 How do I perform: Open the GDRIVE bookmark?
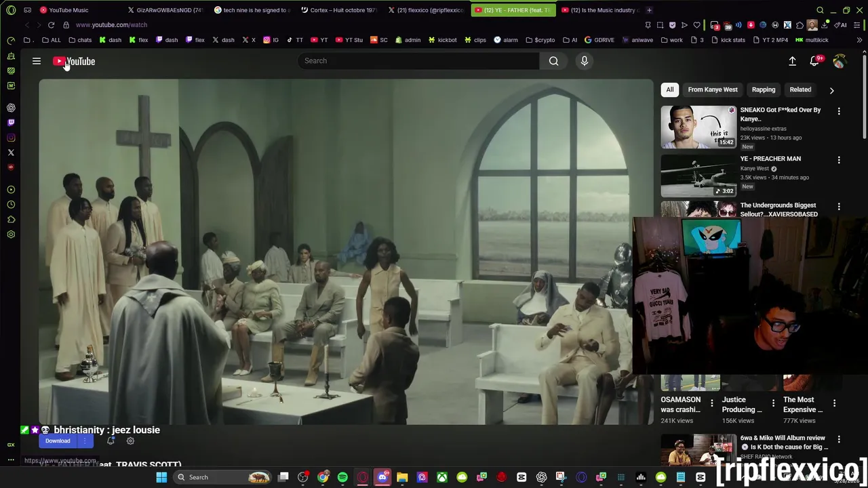[599, 40]
